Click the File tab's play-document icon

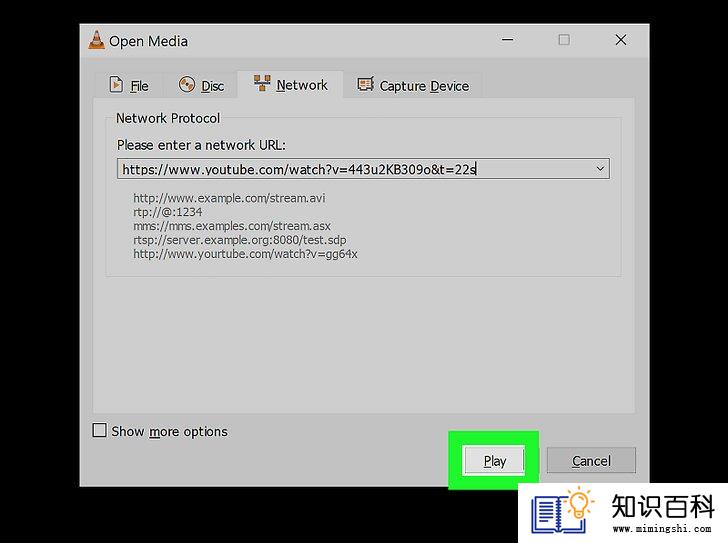coord(116,85)
